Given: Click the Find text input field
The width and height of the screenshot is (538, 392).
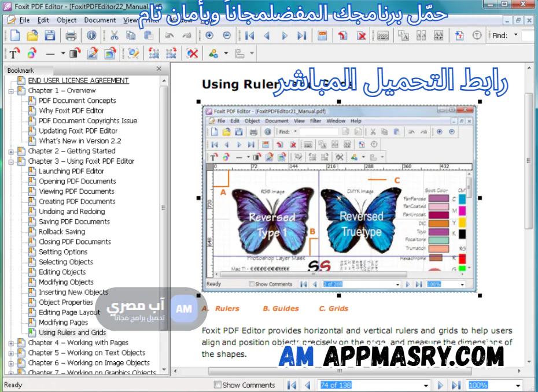Looking at the screenshot, I should pos(529,35).
